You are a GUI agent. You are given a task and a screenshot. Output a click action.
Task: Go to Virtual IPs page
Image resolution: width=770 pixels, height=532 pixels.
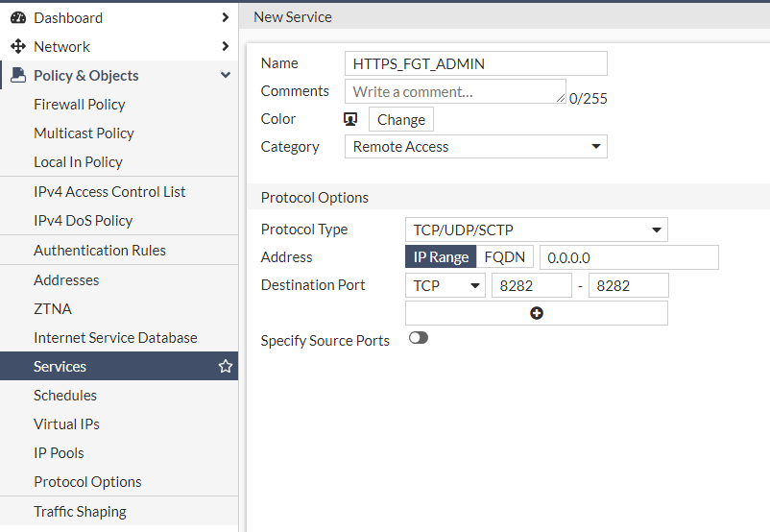tap(66, 423)
